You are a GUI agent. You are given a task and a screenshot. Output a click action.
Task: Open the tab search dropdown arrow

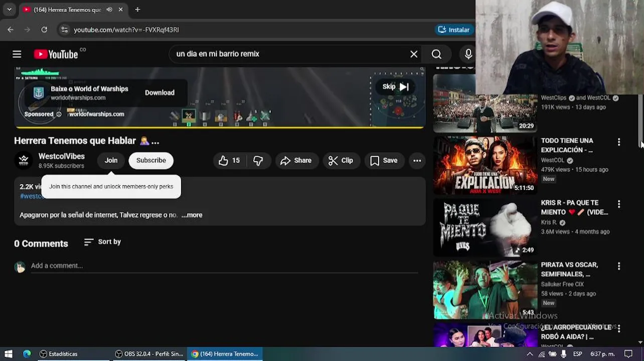pyautogui.click(x=9, y=10)
